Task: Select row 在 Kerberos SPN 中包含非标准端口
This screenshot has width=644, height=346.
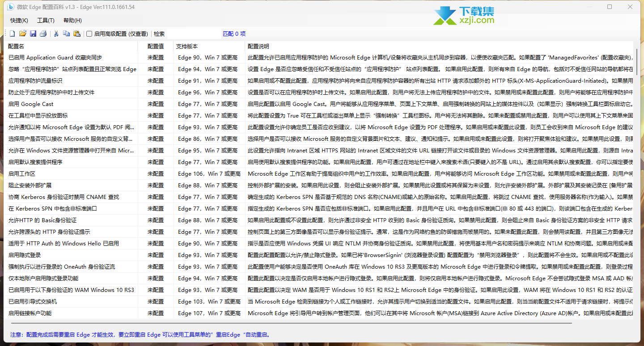Action: click(x=319, y=208)
